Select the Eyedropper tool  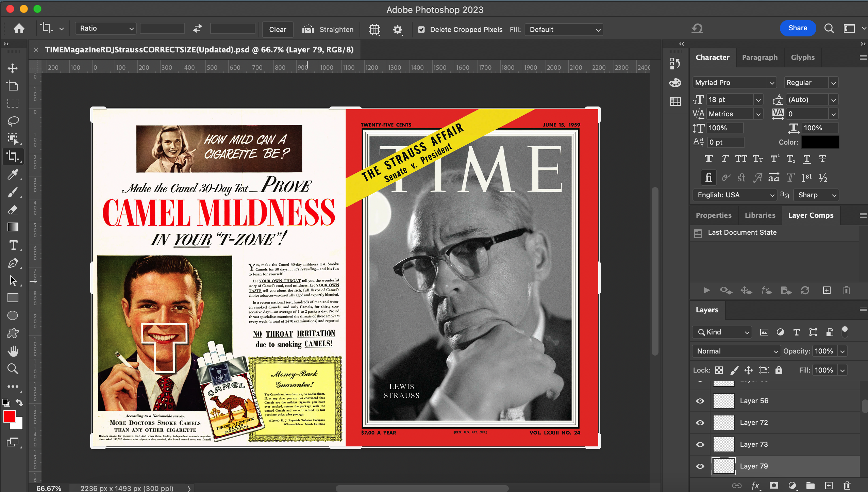(13, 174)
